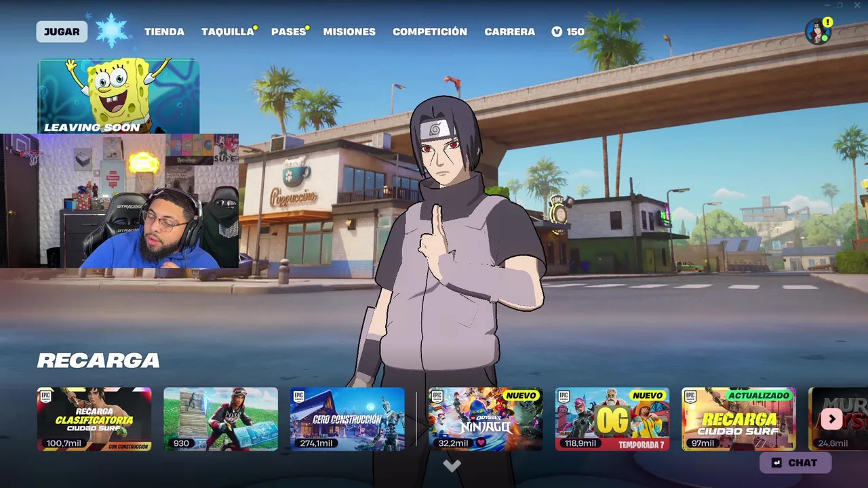Image resolution: width=868 pixels, height=488 pixels.
Task: Open the TIENDA tab
Action: (x=164, y=32)
